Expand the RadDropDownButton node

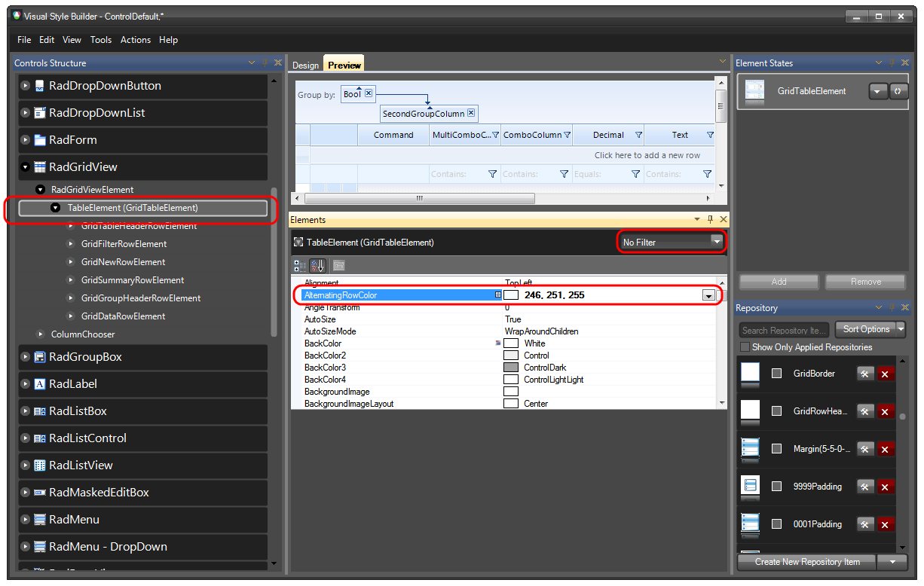point(25,86)
